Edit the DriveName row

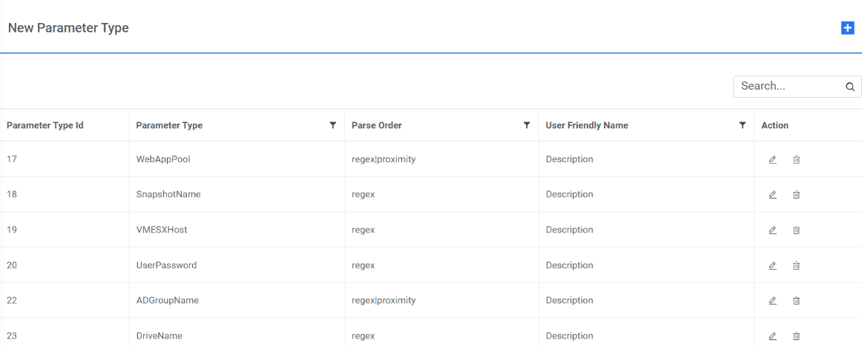tap(772, 336)
